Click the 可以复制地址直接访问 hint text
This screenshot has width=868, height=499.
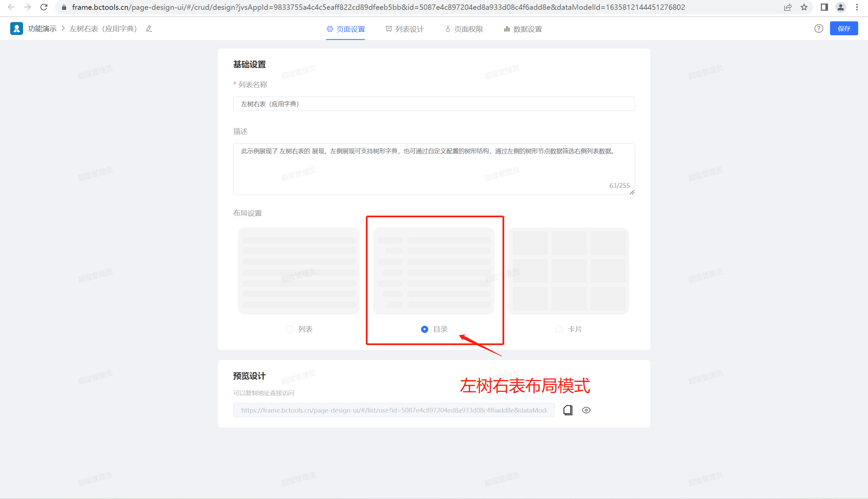click(263, 393)
